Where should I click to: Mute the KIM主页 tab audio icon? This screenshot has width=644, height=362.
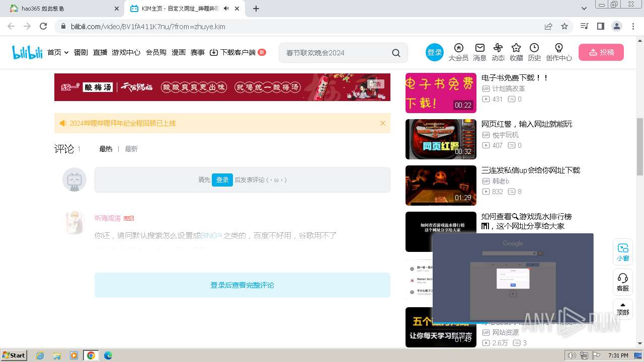(x=226, y=9)
